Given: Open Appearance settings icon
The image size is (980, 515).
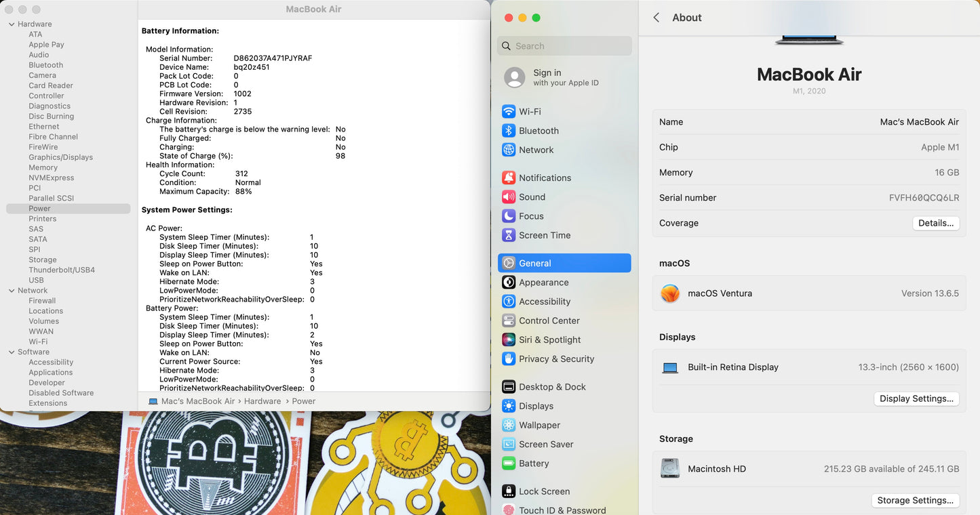Looking at the screenshot, I should pos(509,282).
